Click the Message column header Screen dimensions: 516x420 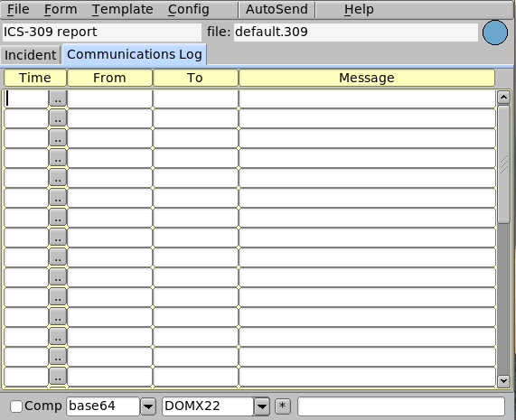point(367,78)
